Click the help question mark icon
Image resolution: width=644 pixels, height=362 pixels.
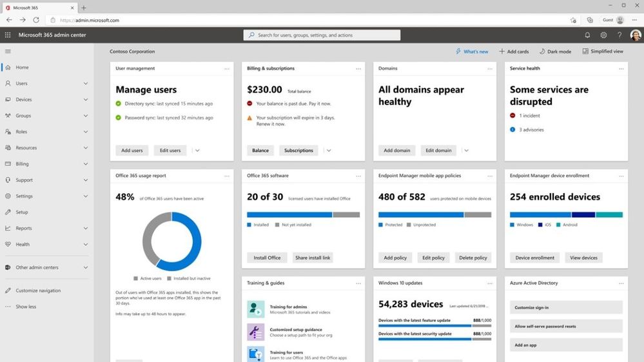pyautogui.click(x=620, y=35)
